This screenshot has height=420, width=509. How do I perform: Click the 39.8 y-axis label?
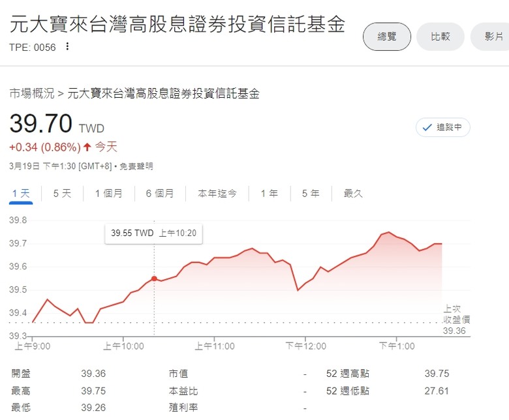click(18, 220)
